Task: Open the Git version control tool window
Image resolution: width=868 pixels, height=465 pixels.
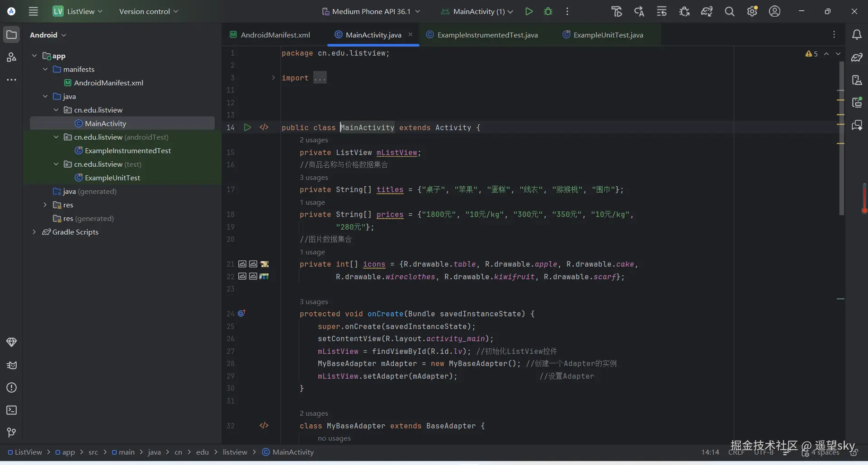Action: [12, 432]
